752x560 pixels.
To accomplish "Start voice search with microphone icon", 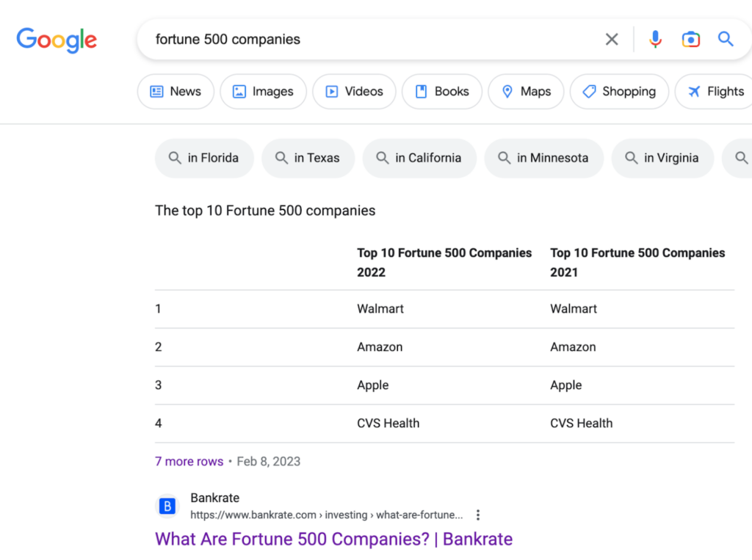I will (655, 40).
